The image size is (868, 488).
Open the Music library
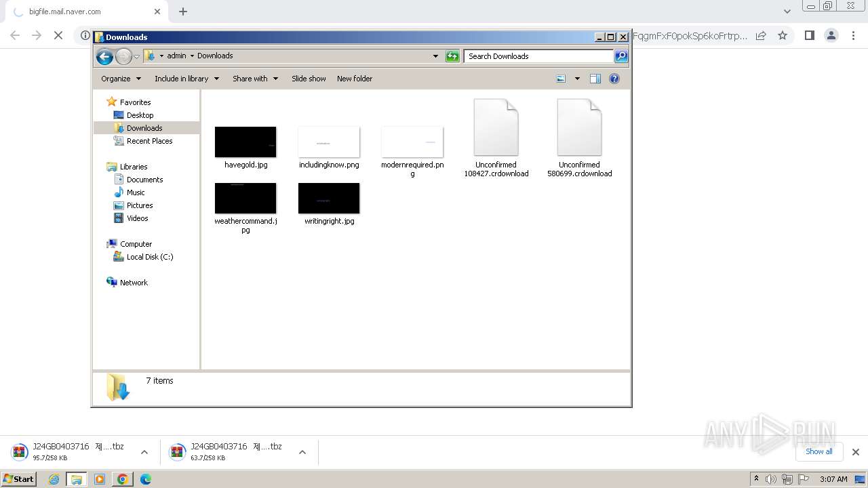136,192
